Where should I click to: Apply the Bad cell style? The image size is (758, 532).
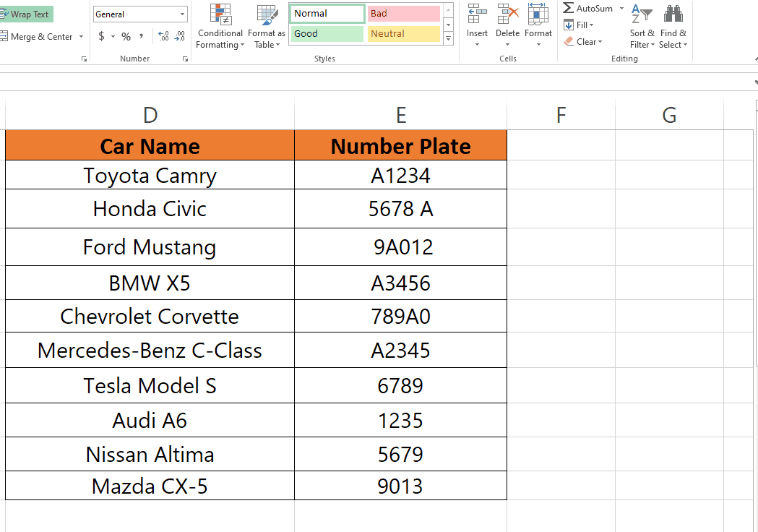pos(404,14)
